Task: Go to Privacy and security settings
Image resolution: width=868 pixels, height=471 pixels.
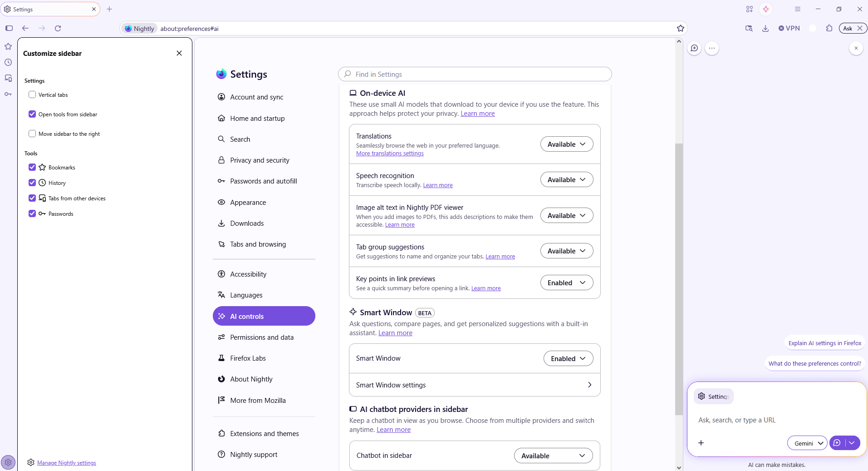Action: 260,160
